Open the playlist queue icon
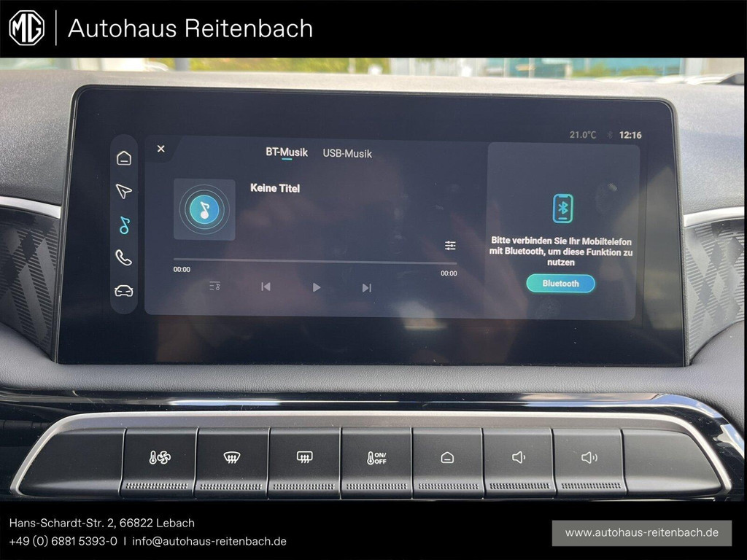 pos(214,287)
